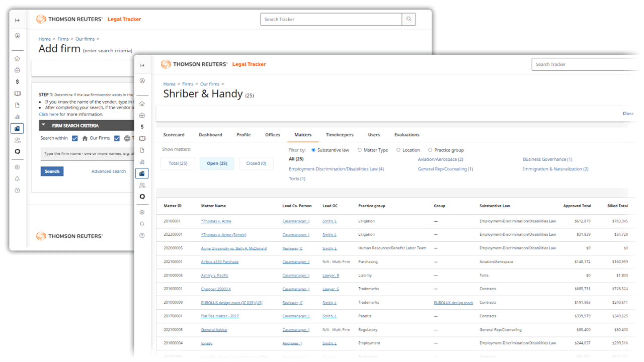Open help question mark icon in Shriber & Handy sidebar
This screenshot has height=362, width=644.
(x=142, y=236)
